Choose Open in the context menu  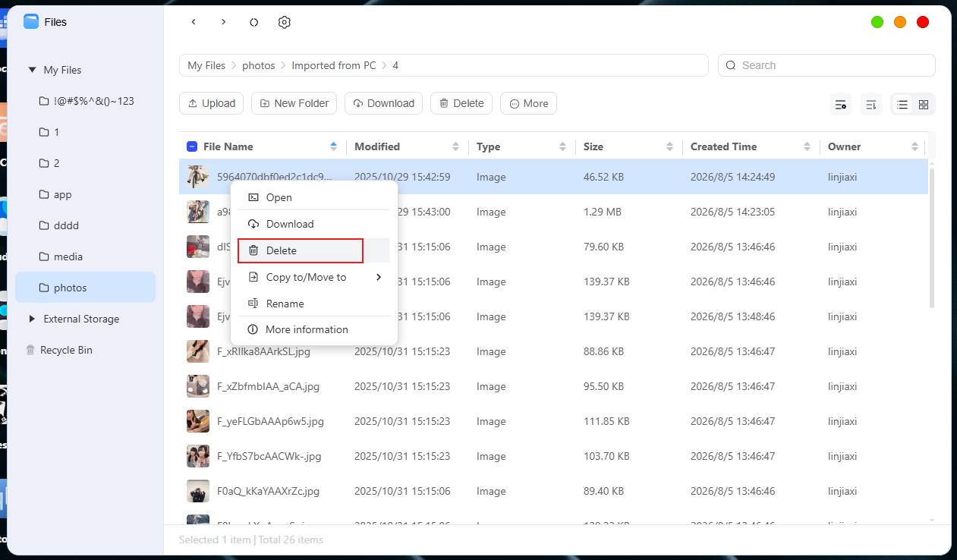(x=314, y=197)
